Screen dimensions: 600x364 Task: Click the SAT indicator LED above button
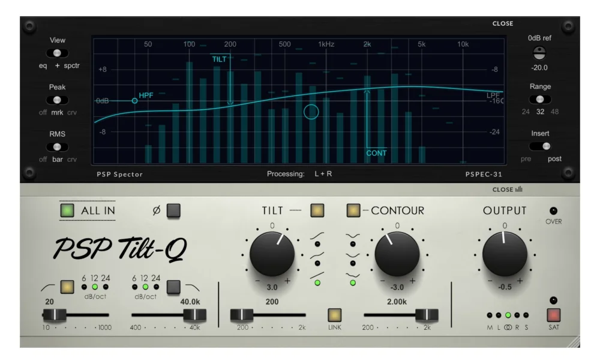tap(553, 300)
